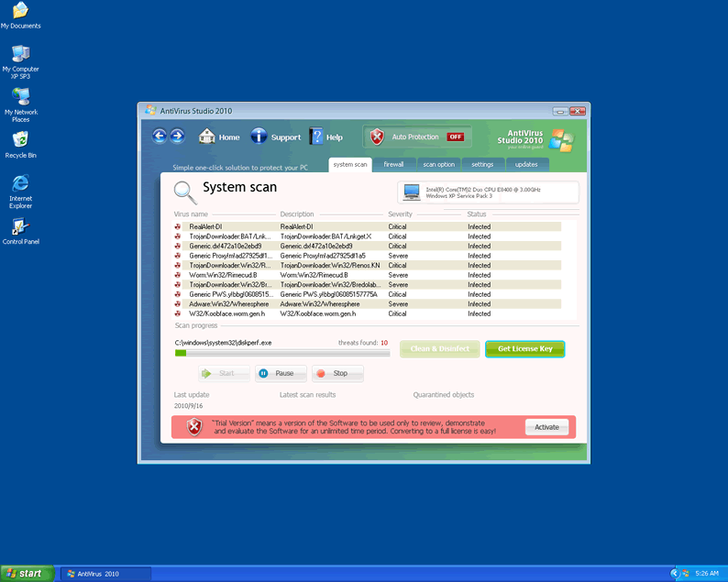Click the forward arrow navigation icon
This screenshot has width=728, height=582.
(x=177, y=137)
